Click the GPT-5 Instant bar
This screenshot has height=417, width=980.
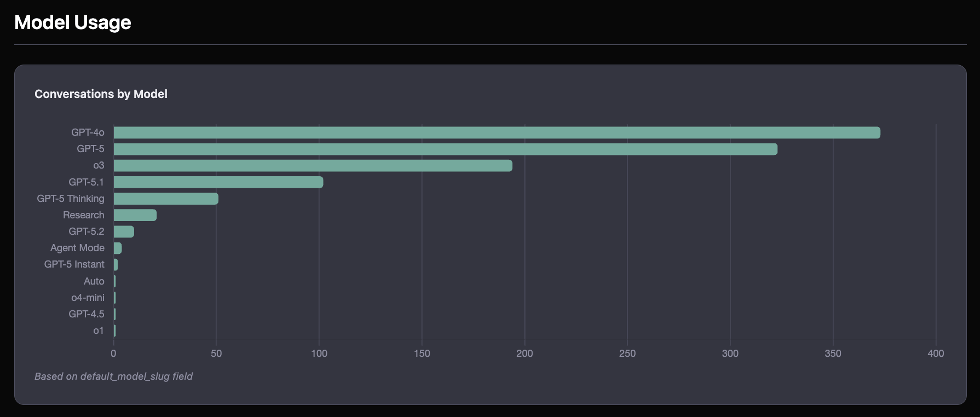(116, 265)
